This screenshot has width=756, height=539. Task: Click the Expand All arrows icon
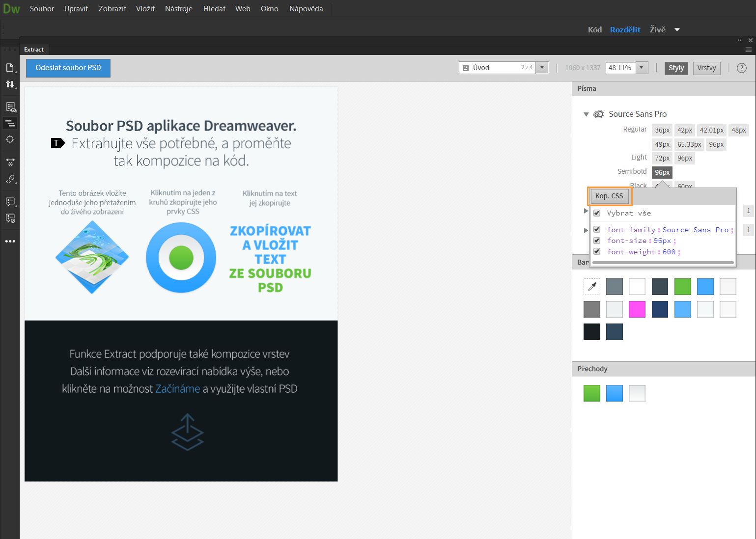pos(10,162)
